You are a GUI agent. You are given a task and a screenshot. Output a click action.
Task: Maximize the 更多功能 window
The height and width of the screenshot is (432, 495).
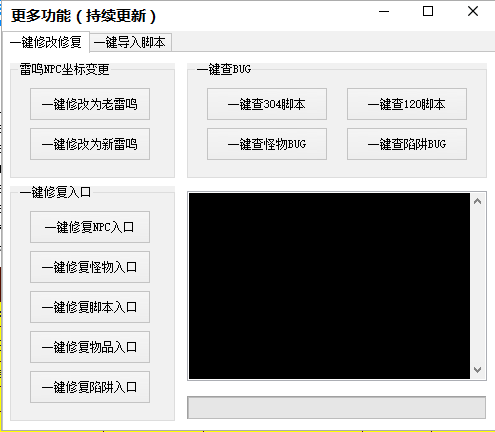(x=428, y=12)
